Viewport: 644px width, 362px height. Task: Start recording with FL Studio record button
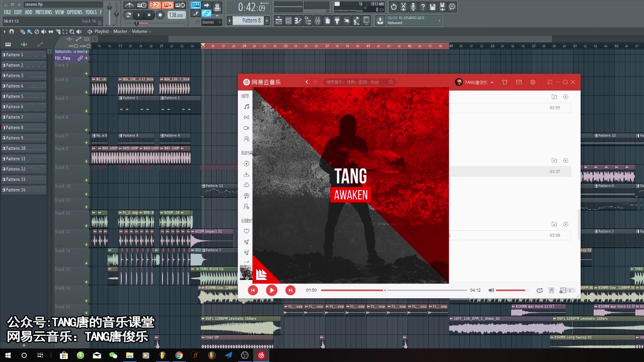point(160,15)
